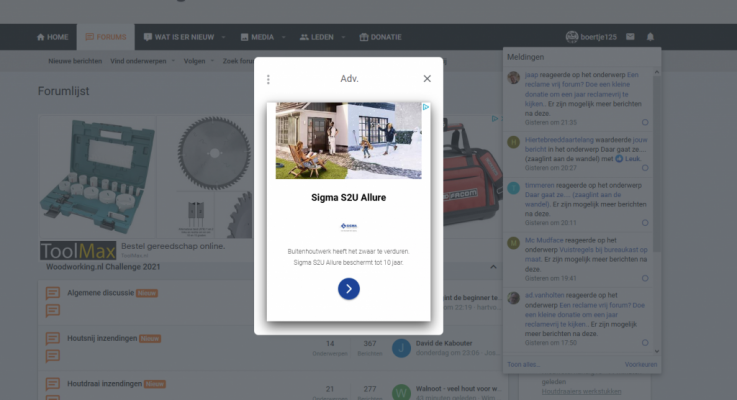Image resolution: width=737 pixels, height=400 pixels.
Task: Open jaap's profile link in Meldingen
Action: coord(531,75)
